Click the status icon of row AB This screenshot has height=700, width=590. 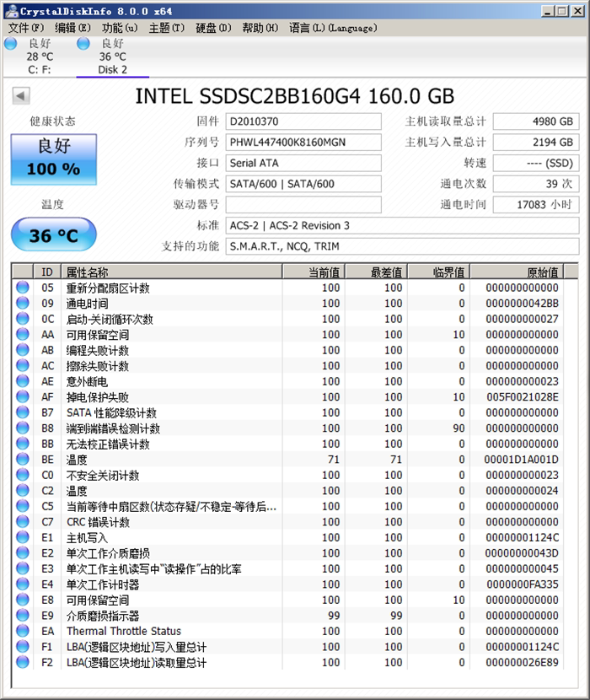coord(23,349)
